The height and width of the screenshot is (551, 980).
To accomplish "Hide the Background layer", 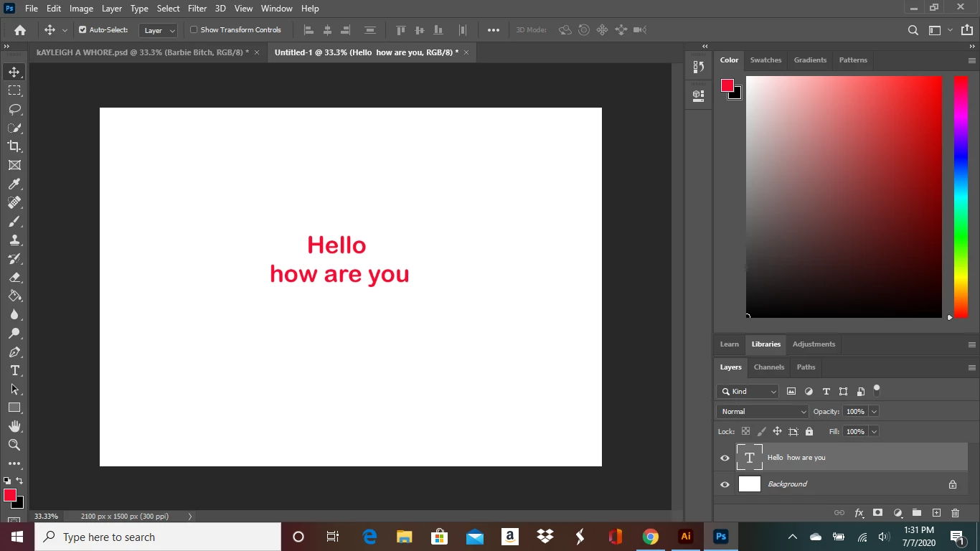I will tap(725, 484).
